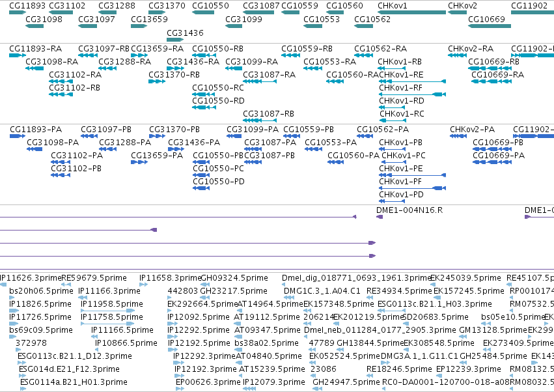Open the ESG0113c.B21.1_D12.3prime EST

(75, 356)
